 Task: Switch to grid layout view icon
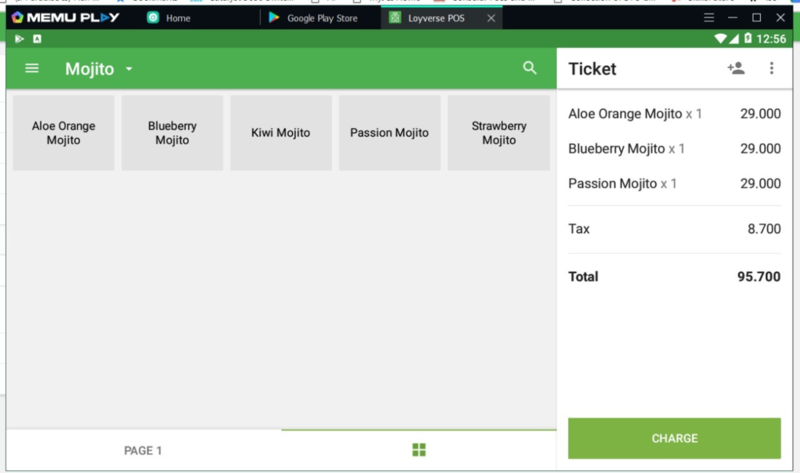419,450
